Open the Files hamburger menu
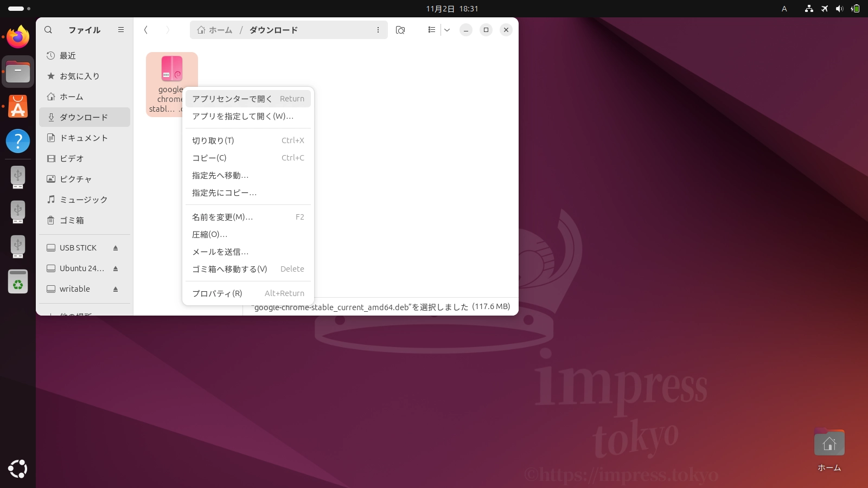The width and height of the screenshot is (868, 488). point(121,30)
